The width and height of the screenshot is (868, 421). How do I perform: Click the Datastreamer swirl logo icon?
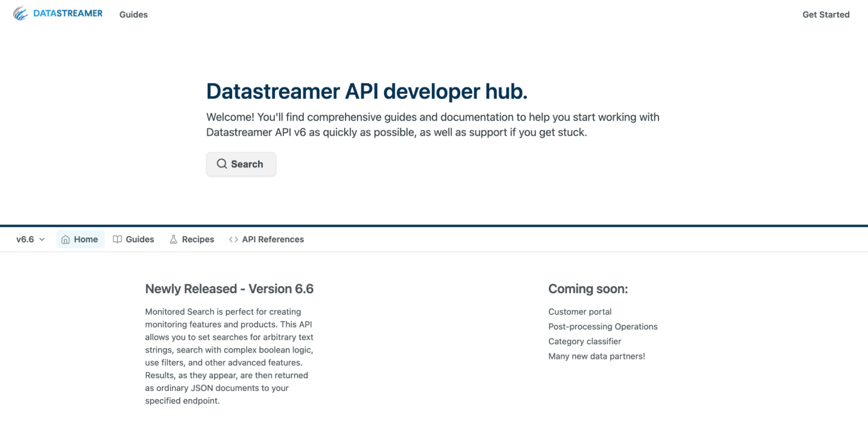[21, 13]
